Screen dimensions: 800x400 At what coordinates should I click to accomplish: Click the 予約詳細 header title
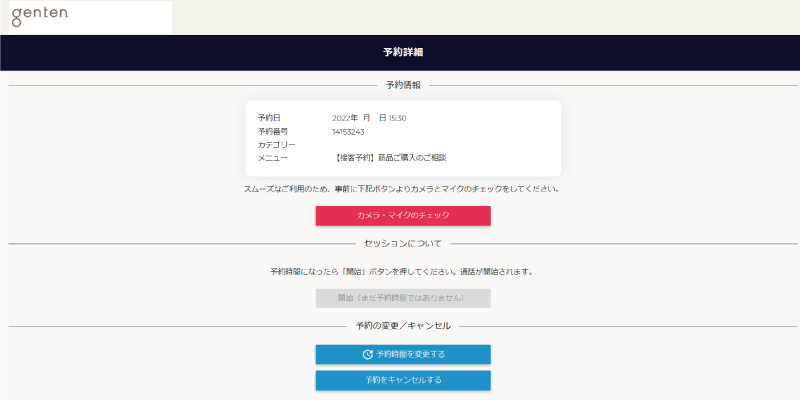point(403,52)
